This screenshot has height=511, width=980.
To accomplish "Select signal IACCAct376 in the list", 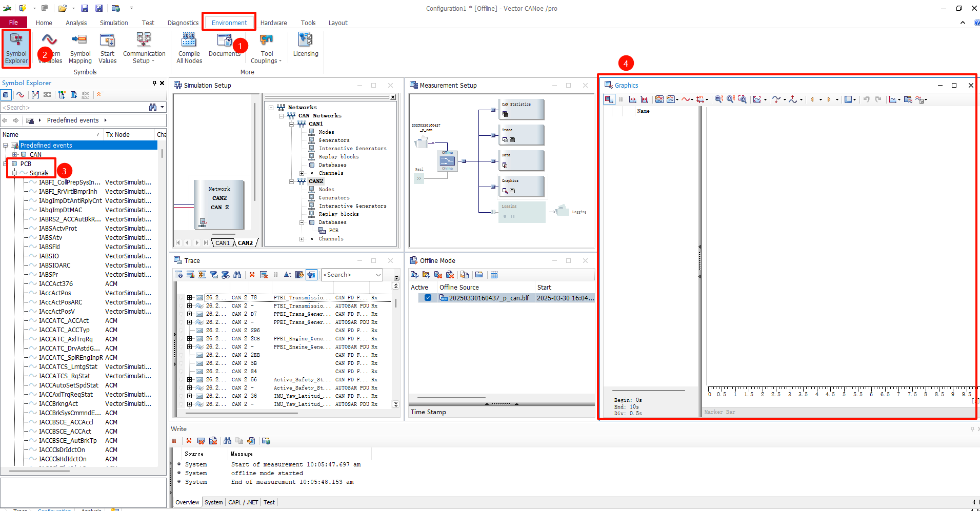I will pos(56,284).
